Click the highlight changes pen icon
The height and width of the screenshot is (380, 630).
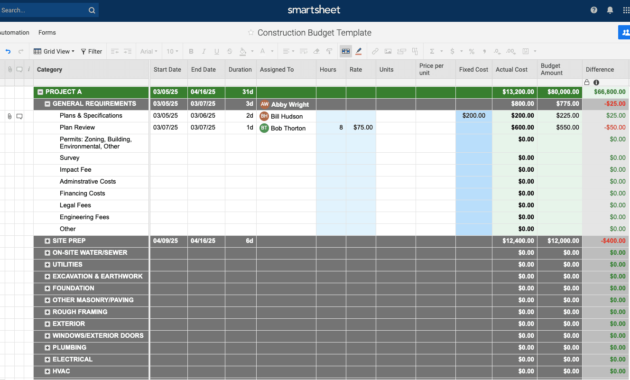(x=358, y=51)
